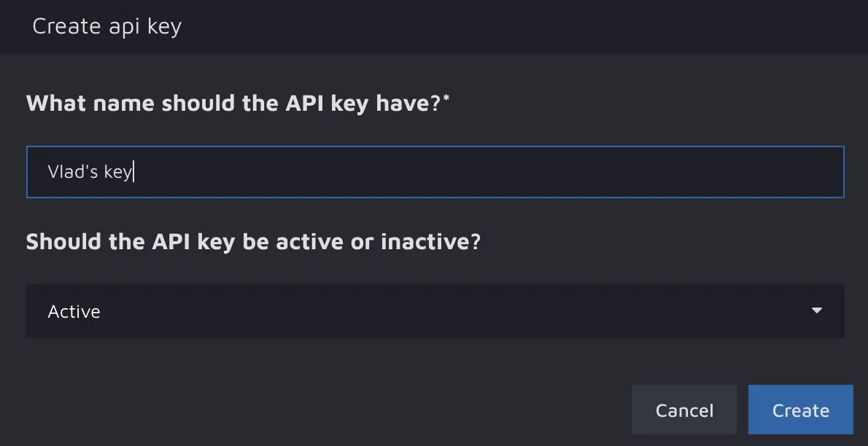Click the "What name should the API key have?" label
This screenshot has width=868, height=446.
[x=233, y=103]
